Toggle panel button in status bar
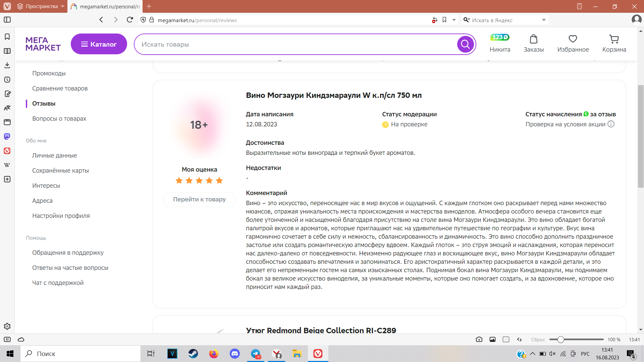 (7, 340)
